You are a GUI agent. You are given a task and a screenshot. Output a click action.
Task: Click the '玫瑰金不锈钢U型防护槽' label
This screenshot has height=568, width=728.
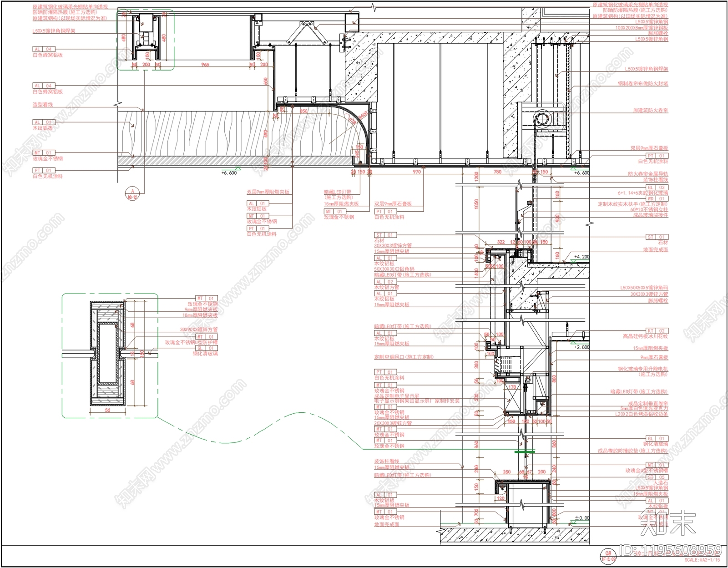[191, 343]
